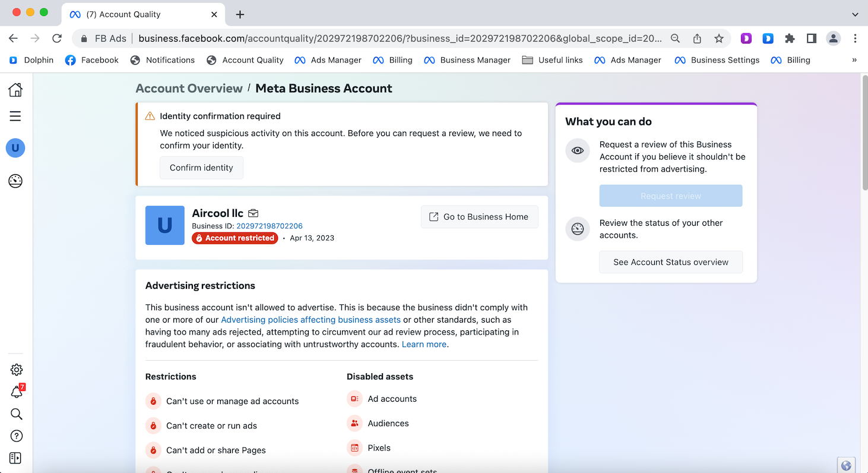The image size is (868, 473).
Task: Open Account Quality gauge icon in sidebar
Action: coord(15,181)
